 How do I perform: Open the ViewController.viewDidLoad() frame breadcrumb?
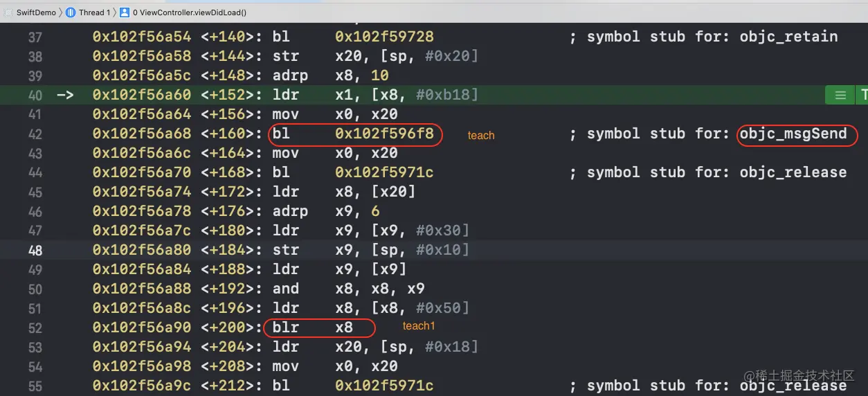coord(189,12)
